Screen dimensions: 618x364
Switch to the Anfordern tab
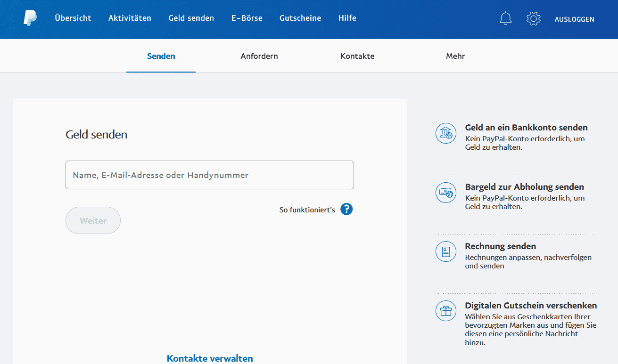click(259, 56)
